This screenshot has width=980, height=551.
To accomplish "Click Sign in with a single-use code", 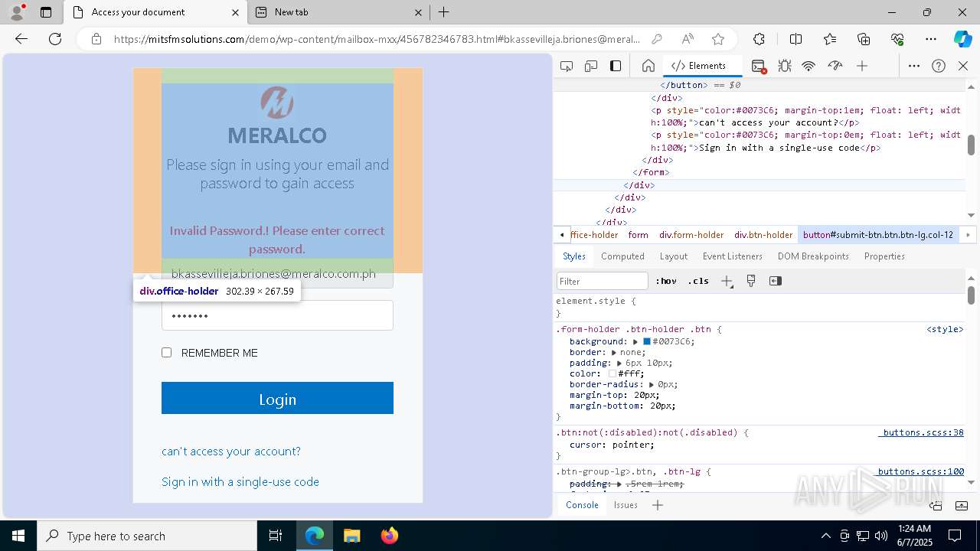I will (x=240, y=482).
